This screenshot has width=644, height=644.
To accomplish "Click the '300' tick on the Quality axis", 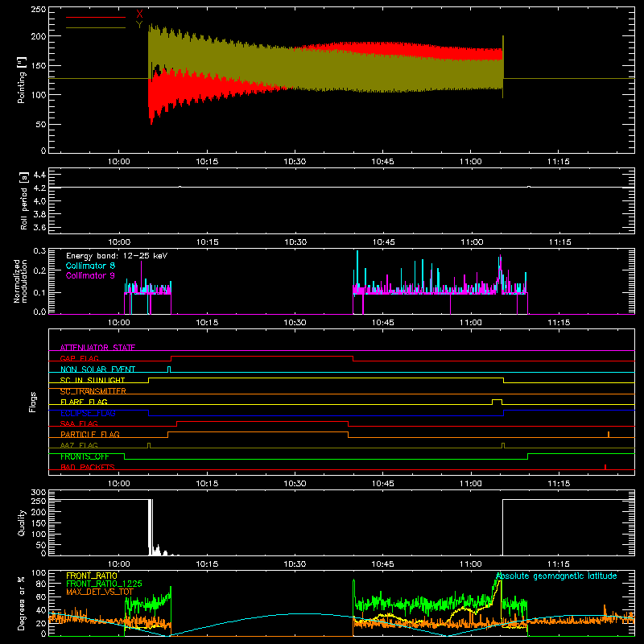I will pos(39,493).
